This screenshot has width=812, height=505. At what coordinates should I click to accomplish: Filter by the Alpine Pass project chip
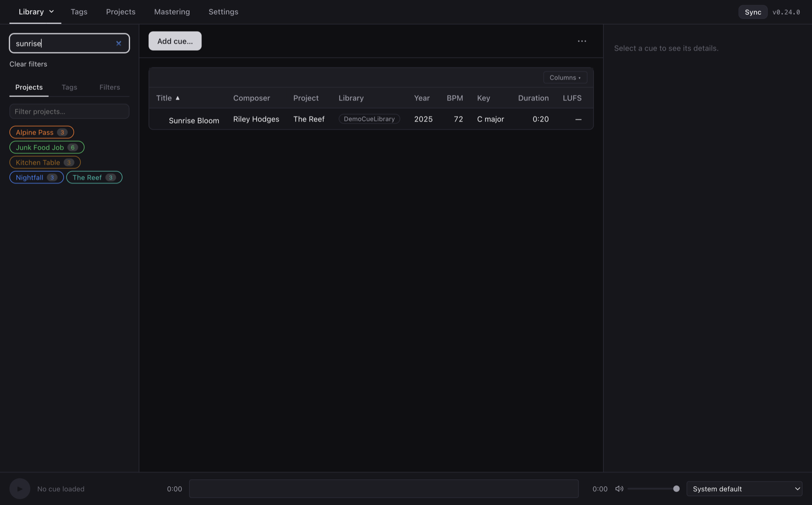(x=42, y=132)
